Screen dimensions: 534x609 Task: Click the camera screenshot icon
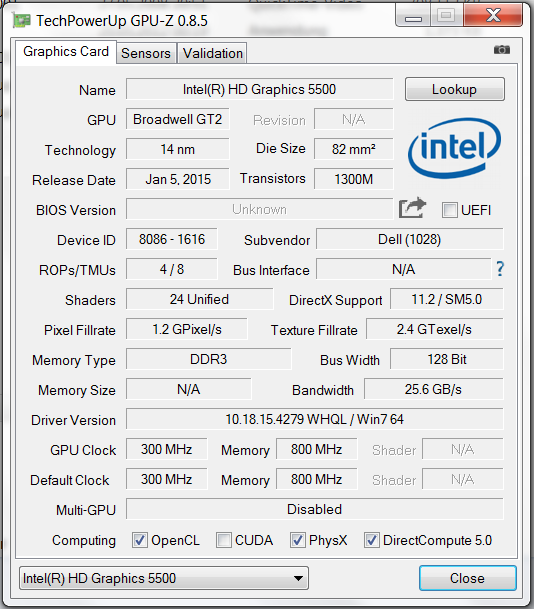502,50
